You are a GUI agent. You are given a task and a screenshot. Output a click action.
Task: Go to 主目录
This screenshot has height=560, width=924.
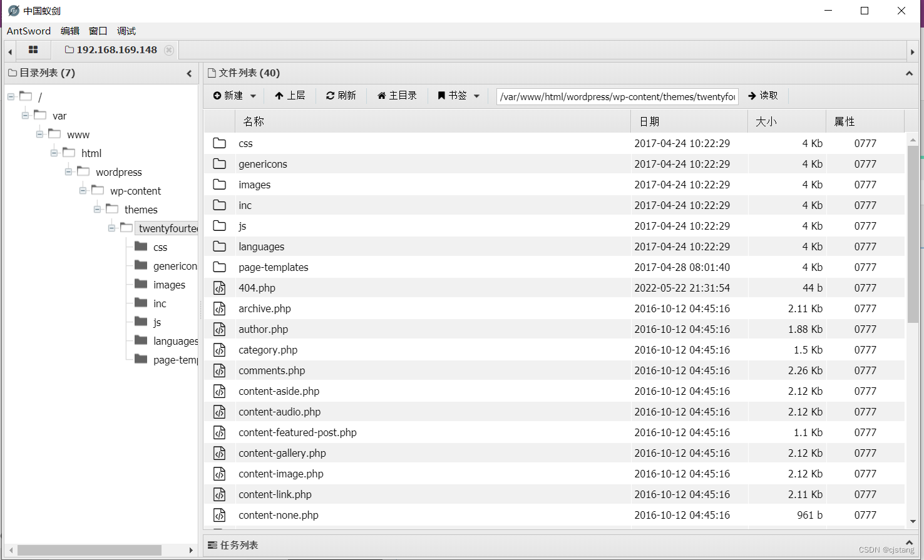coord(397,96)
